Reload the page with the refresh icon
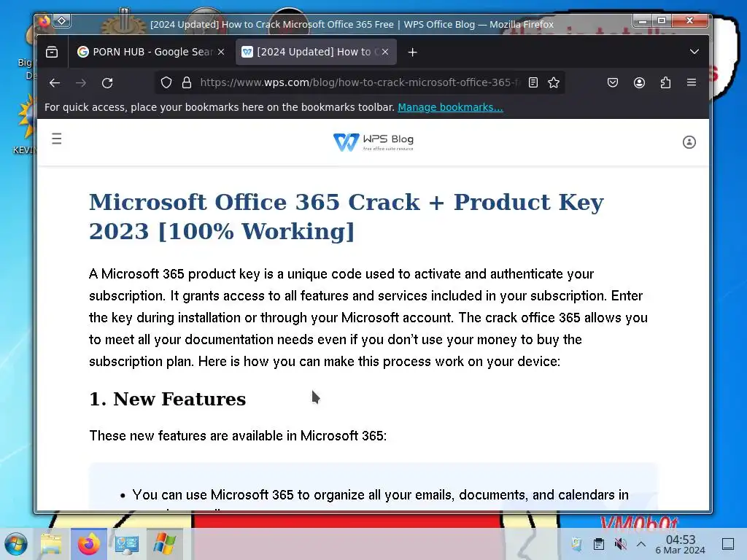This screenshot has height=560, width=747. tap(107, 83)
